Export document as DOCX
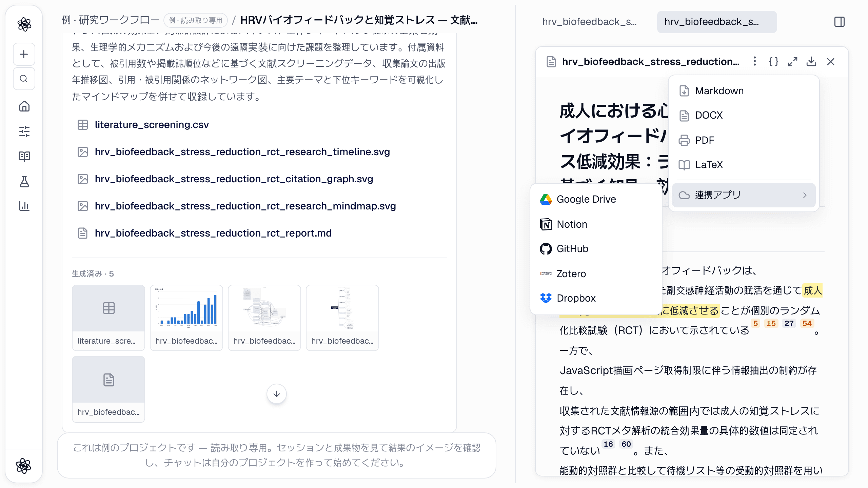Viewport: 868px width, 488px height. (x=744, y=115)
